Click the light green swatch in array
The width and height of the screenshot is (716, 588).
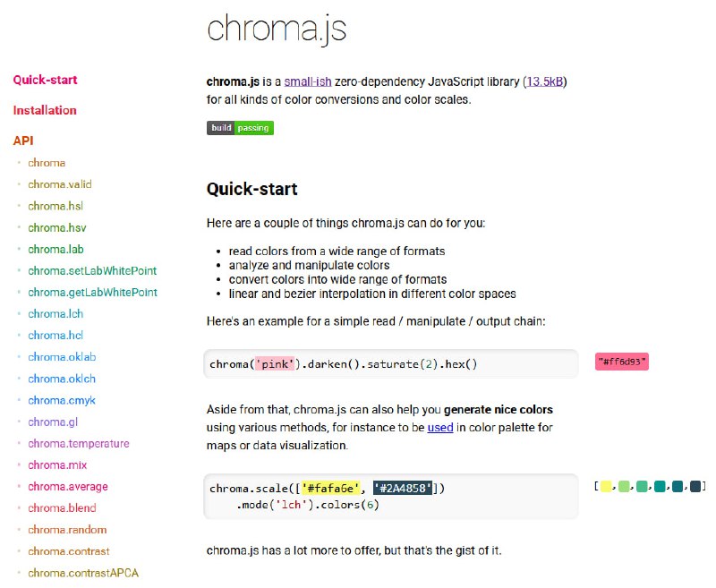(624, 487)
